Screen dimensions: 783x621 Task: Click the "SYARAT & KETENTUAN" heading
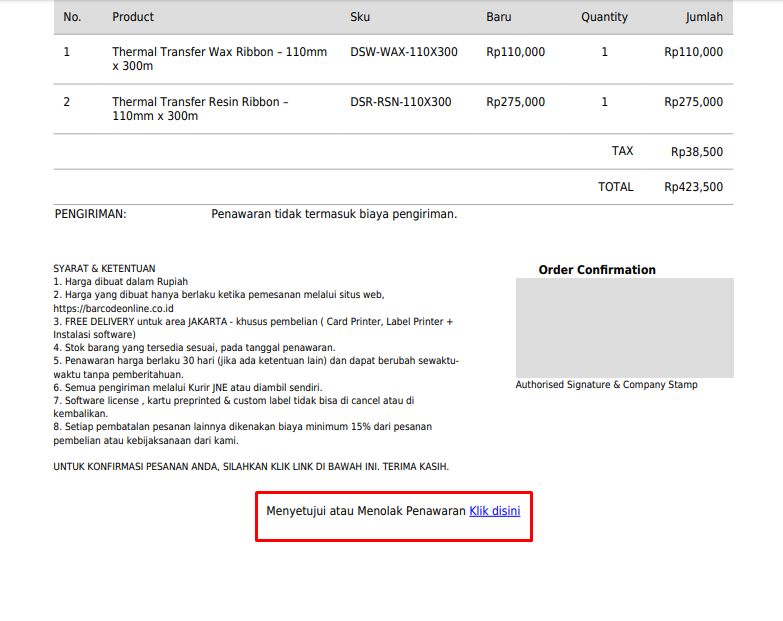point(104,269)
